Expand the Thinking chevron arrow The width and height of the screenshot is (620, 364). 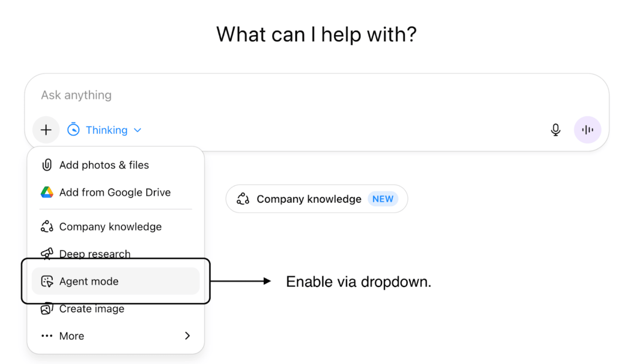pos(138,130)
